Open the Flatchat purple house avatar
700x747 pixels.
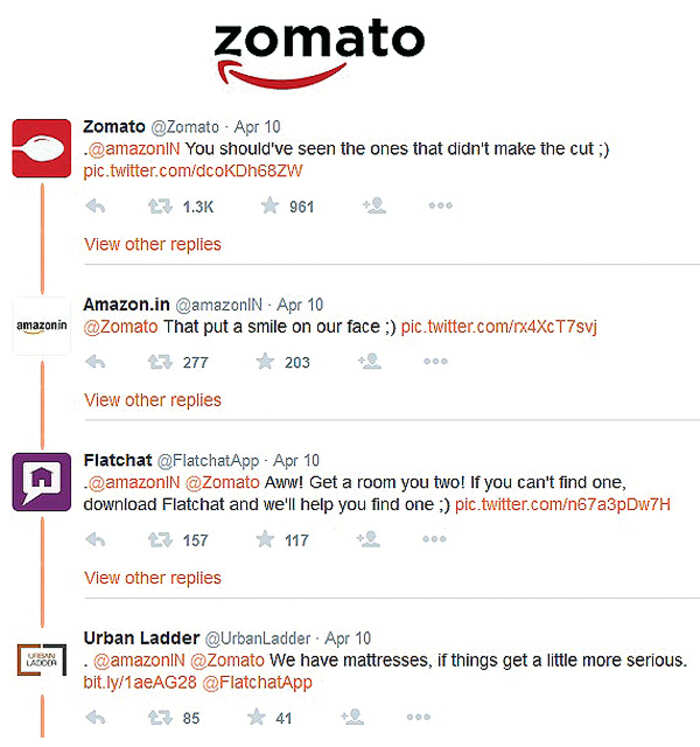tap(41, 482)
